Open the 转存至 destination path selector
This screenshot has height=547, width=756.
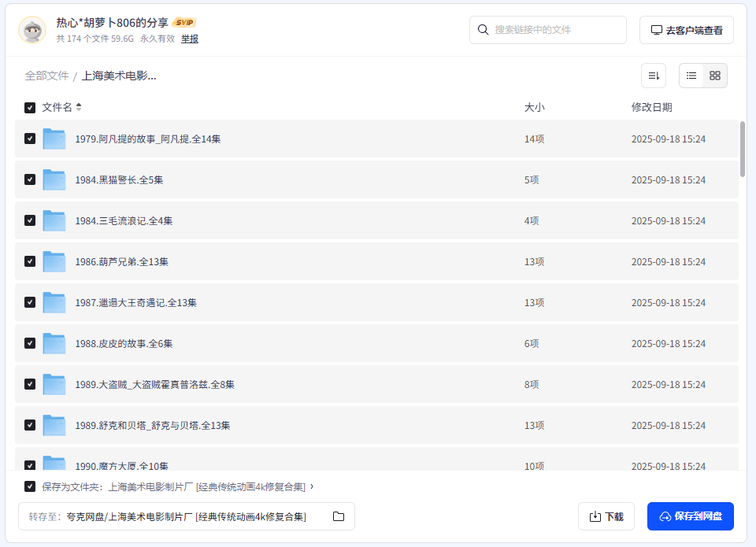tap(186, 516)
